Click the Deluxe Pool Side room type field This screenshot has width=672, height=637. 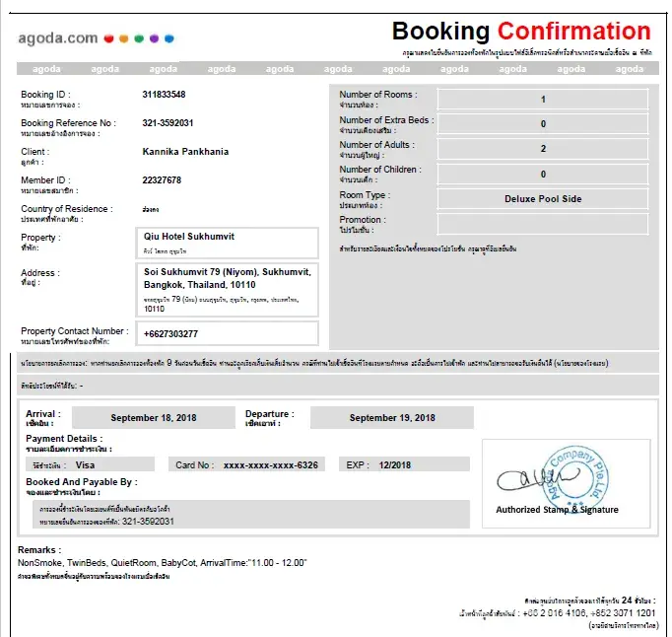[543, 199]
